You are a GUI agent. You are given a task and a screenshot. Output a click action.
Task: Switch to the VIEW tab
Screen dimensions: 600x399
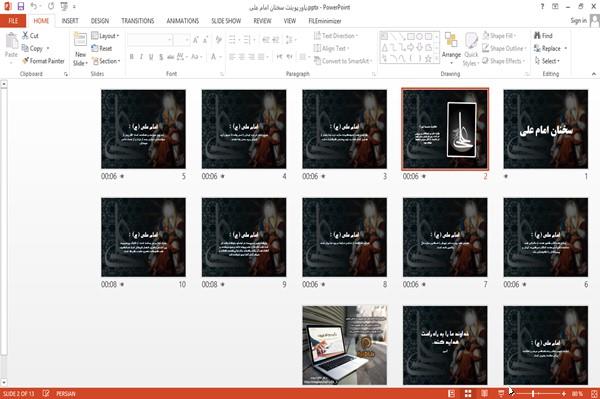(290, 21)
